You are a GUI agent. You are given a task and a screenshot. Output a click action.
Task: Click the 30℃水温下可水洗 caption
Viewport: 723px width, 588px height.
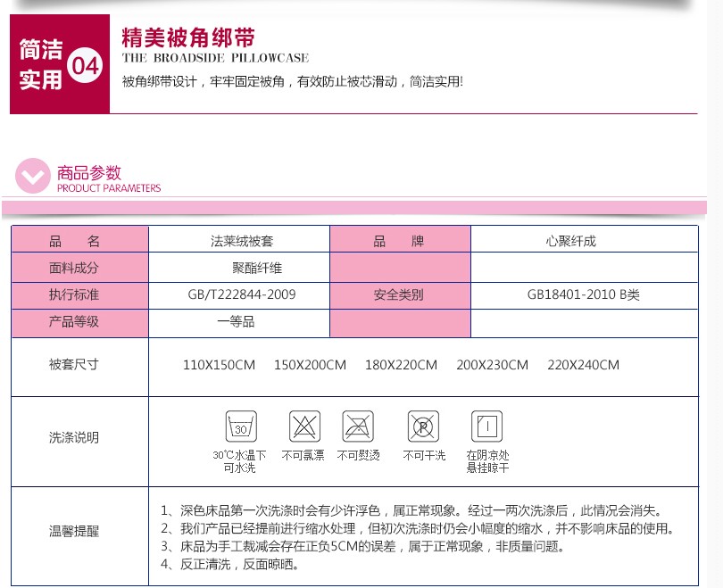coord(239,461)
